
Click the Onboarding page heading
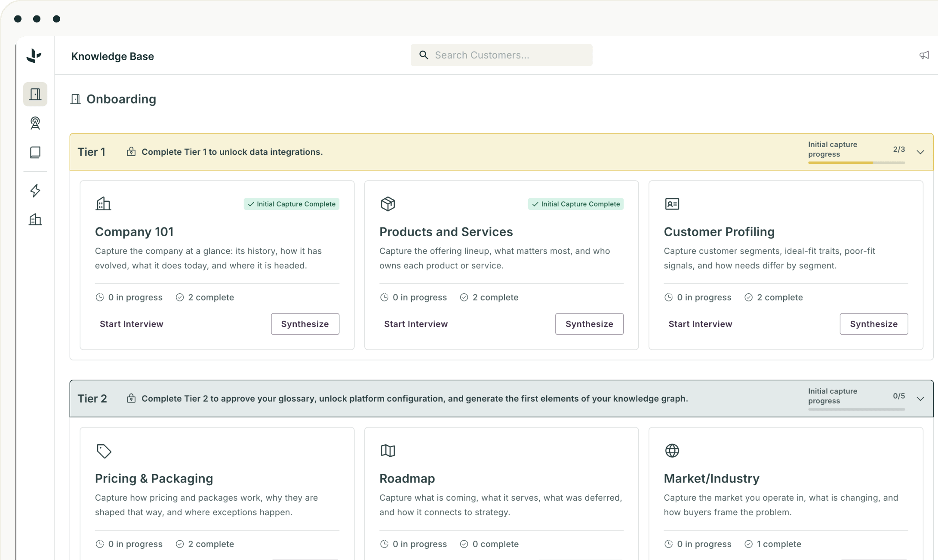tap(121, 99)
